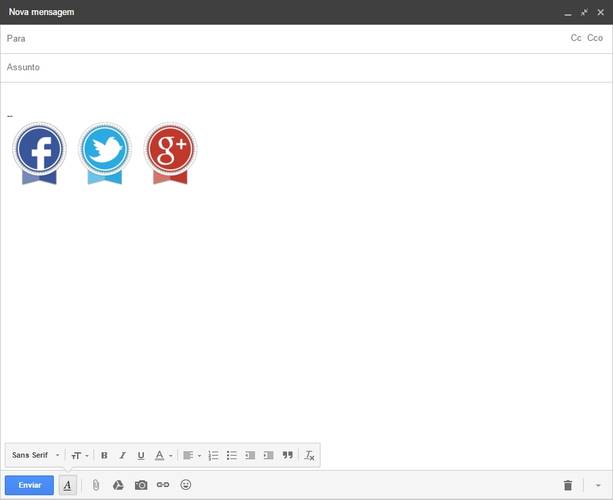Image resolution: width=613 pixels, height=500 pixels.
Task: Toggle underline formatting
Action: point(141,455)
